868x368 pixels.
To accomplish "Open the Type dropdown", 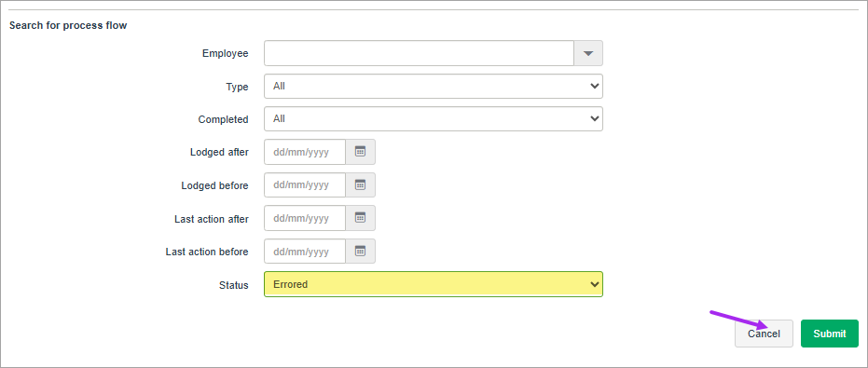I will tap(434, 87).
